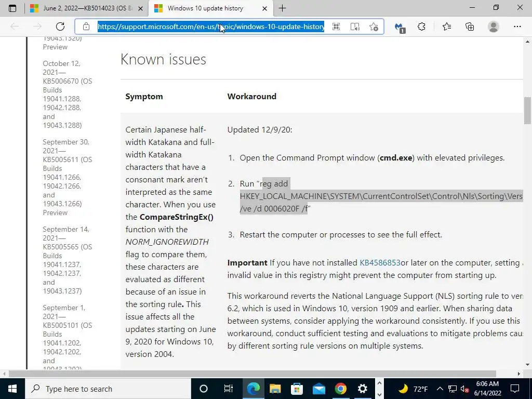This screenshot has width=532, height=399.
Task: Open September 1, 2021 KB5005101 link
Action: pyautogui.click(x=67, y=338)
